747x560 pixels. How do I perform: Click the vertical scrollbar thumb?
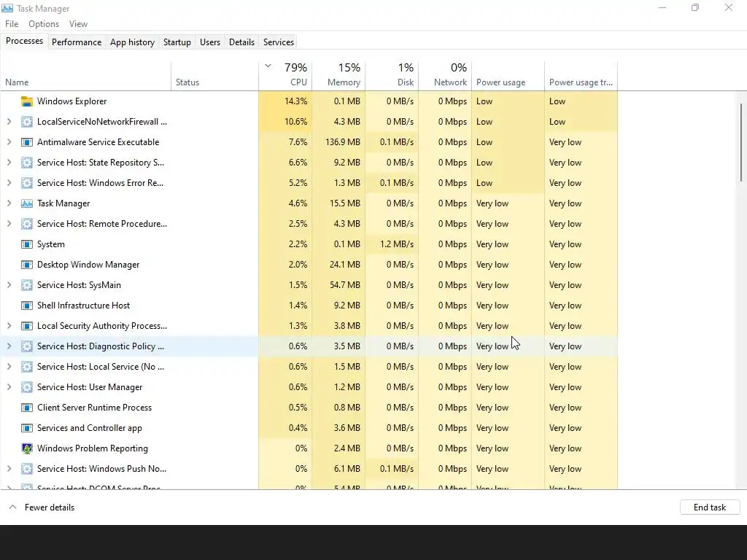point(741,142)
